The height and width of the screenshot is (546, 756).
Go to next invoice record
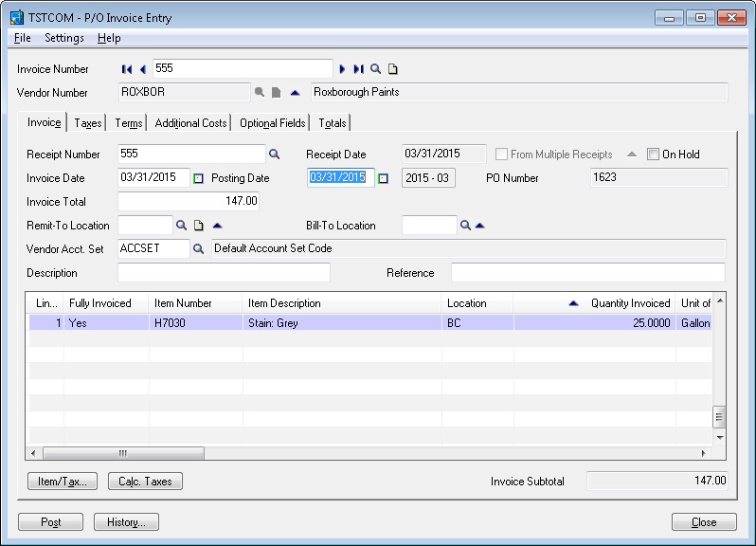[x=342, y=69]
